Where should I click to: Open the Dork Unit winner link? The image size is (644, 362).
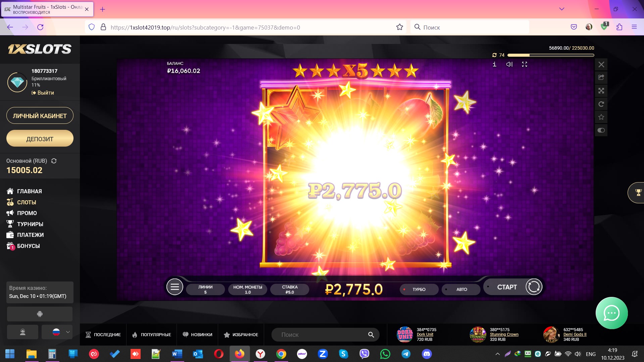(x=425, y=334)
